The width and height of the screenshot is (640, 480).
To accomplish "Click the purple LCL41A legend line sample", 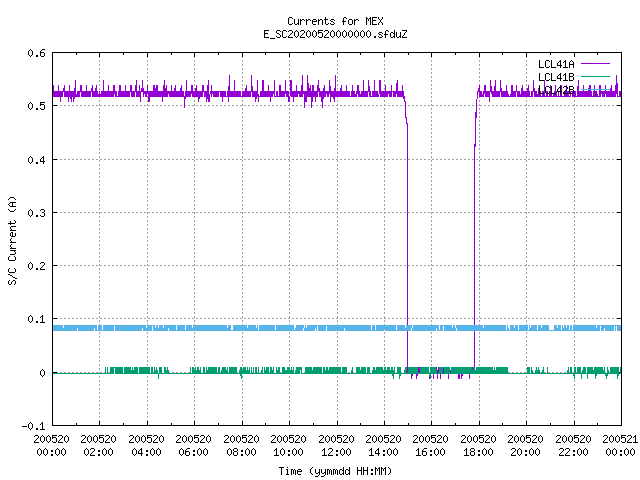I will pos(595,64).
